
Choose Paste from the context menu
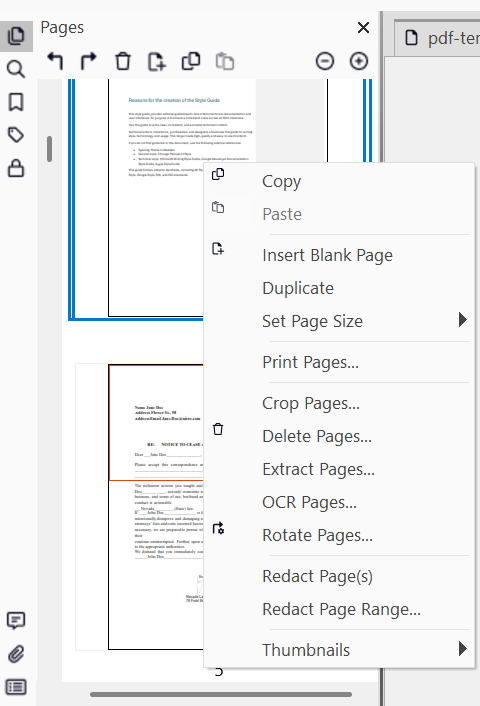(339, 214)
